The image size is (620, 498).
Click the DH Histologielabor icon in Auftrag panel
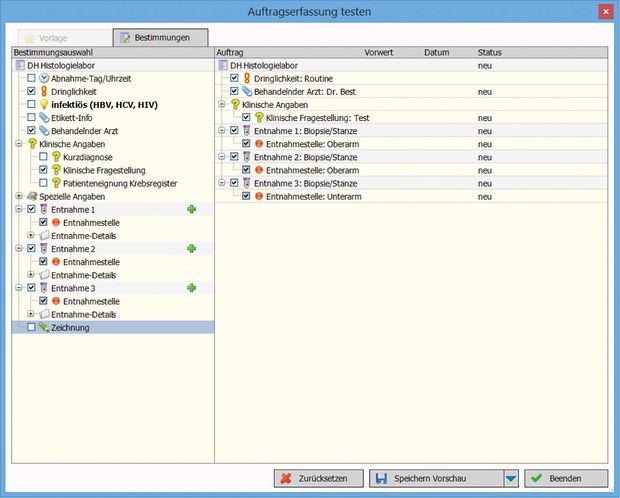tap(223, 65)
